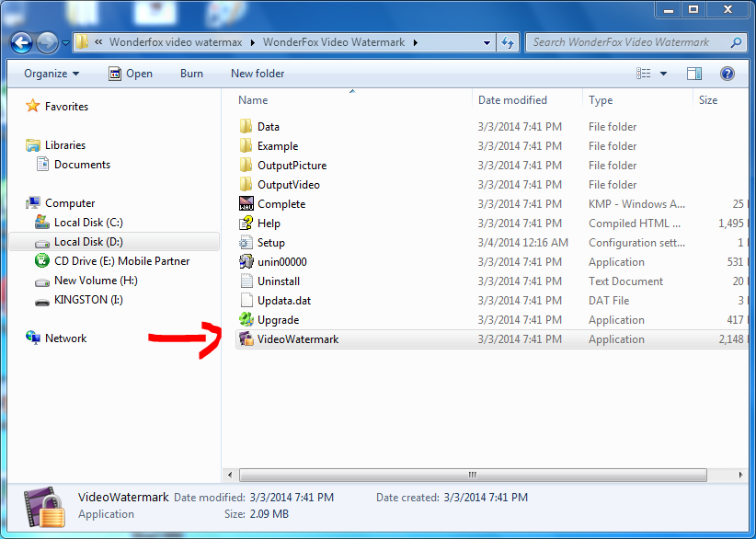Select the OutputVideo folder icon
The image size is (756, 539).
pos(246,184)
